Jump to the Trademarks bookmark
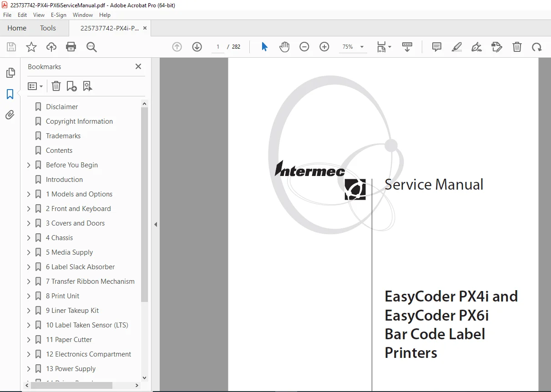This screenshot has width=551, height=392. 63,136
